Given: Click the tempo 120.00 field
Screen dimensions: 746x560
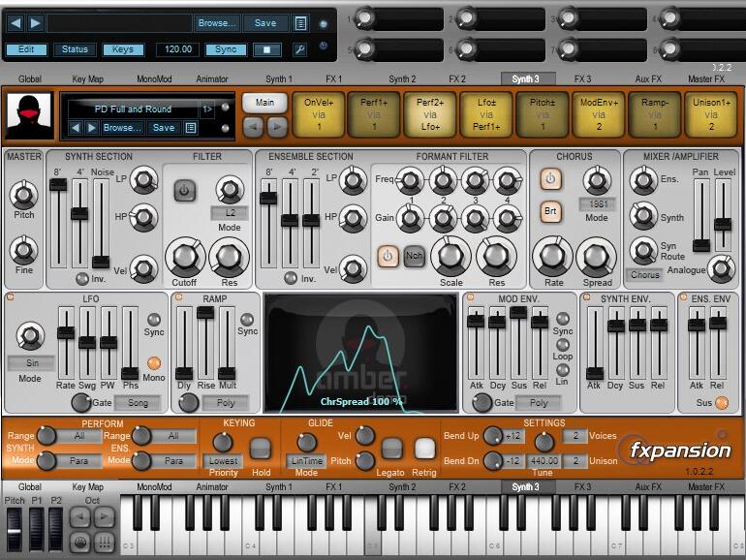Looking at the screenshot, I should click(178, 49).
